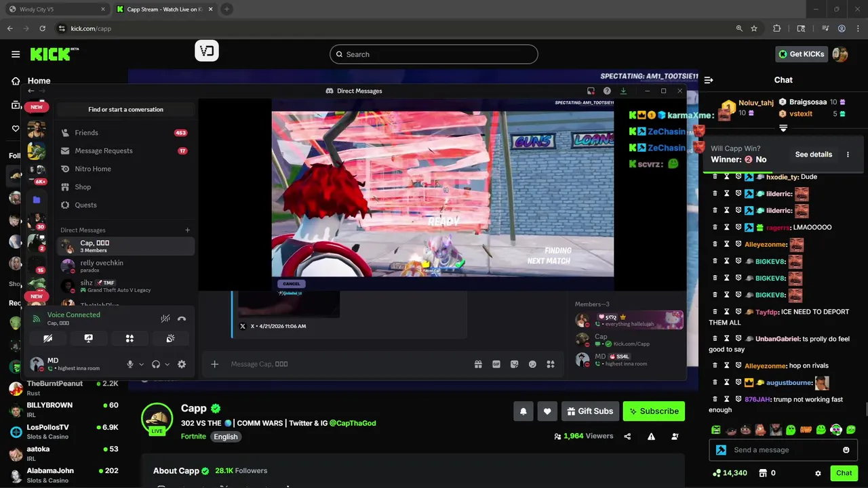
Task: Click the Get KICKs button
Action: [802, 54]
